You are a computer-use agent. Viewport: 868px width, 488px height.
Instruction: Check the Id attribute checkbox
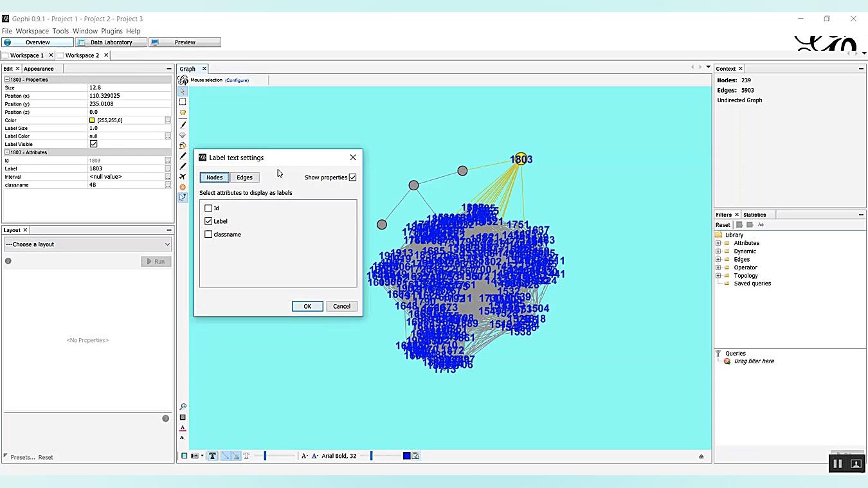click(x=208, y=208)
